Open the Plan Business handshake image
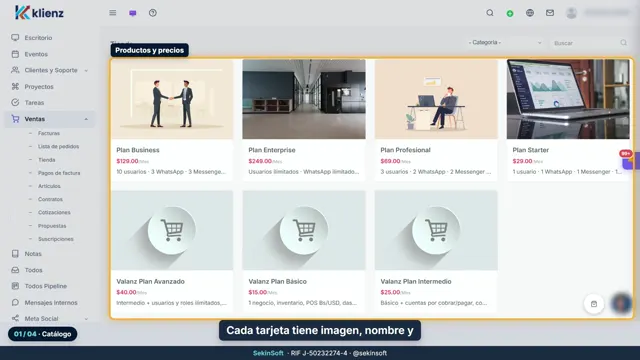Image resolution: width=640 pixels, height=360 pixels. coord(172,99)
